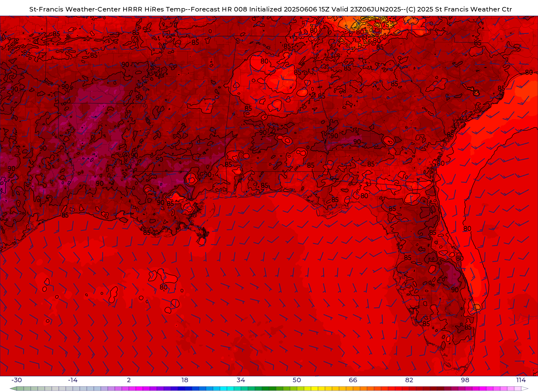Image resolution: width=538 pixels, height=392 pixels.
Task: Click the left arrow end of the color bar
Action: [13, 389]
